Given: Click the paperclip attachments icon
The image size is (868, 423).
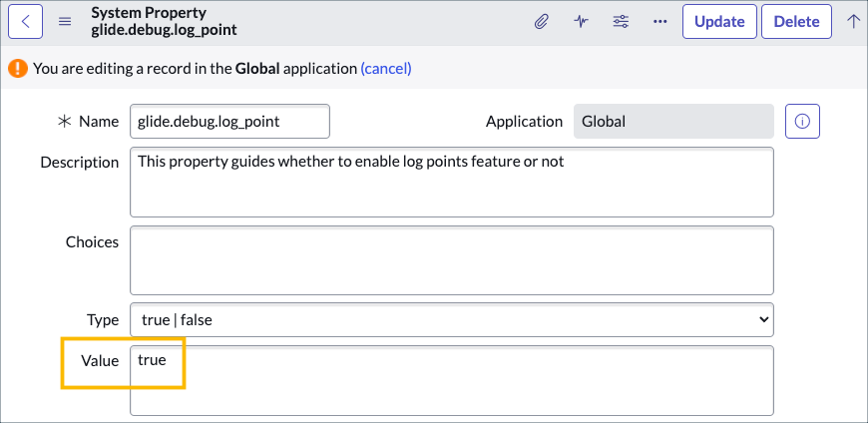Looking at the screenshot, I should point(542,22).
